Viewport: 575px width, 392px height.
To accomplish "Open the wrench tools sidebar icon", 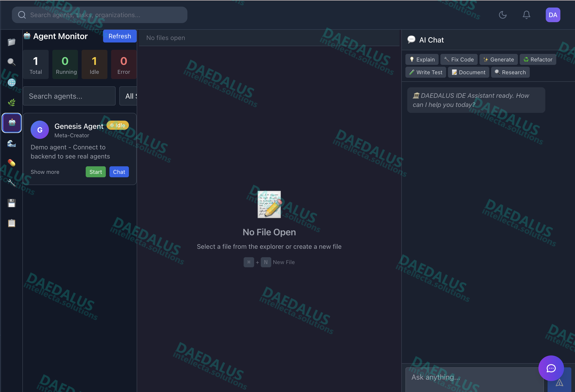I will pos(11,183).
